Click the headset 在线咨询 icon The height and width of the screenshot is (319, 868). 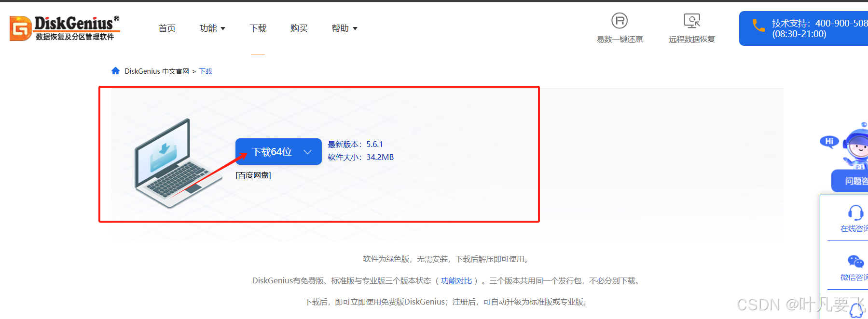[855, 213]
